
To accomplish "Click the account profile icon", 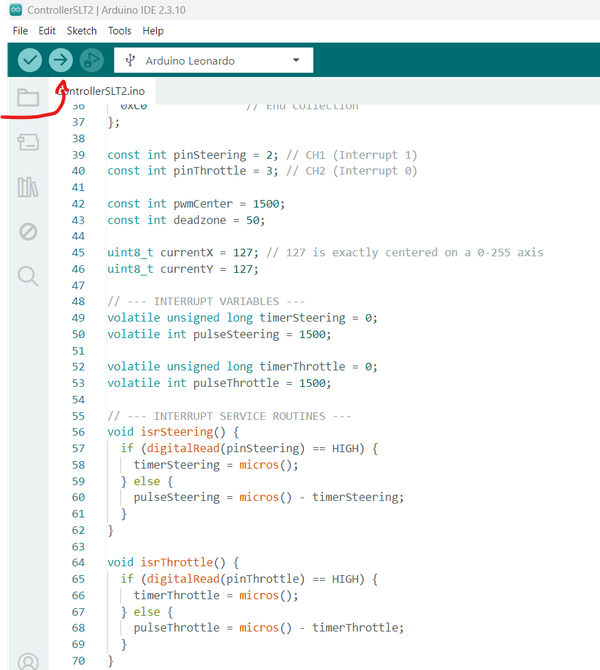I will click(x=28, y=661).
